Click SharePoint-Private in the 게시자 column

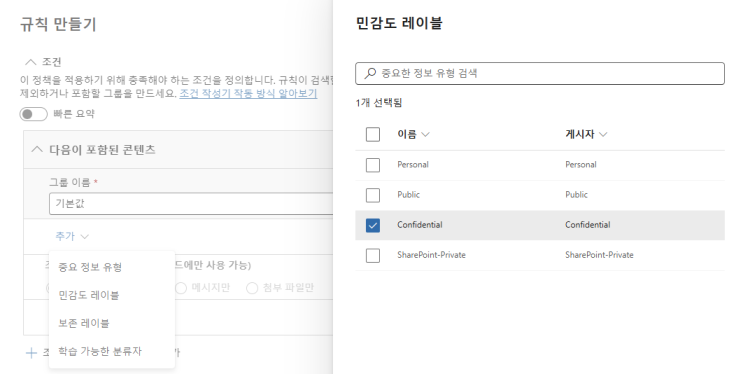[599, 255]
